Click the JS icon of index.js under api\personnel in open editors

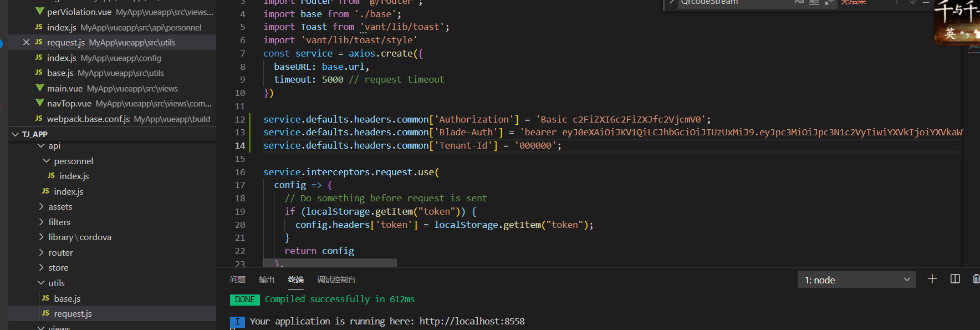pyautogui.click(x=39, y=27)
